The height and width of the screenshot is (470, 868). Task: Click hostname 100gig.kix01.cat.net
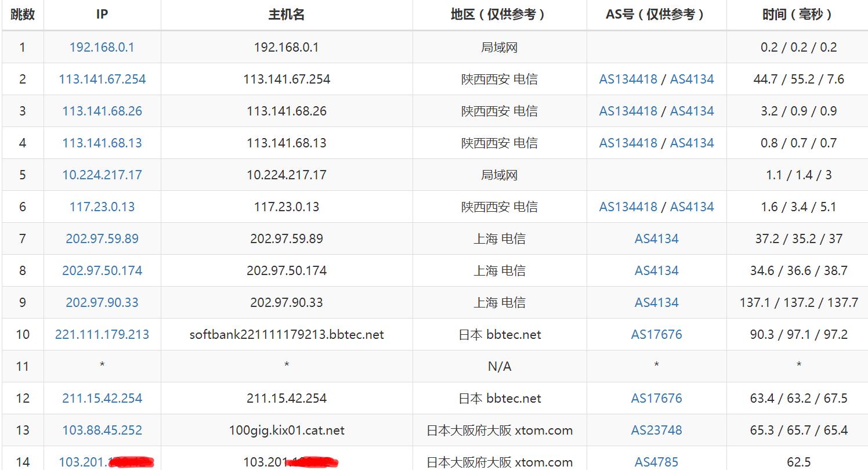tap(287, 430)
